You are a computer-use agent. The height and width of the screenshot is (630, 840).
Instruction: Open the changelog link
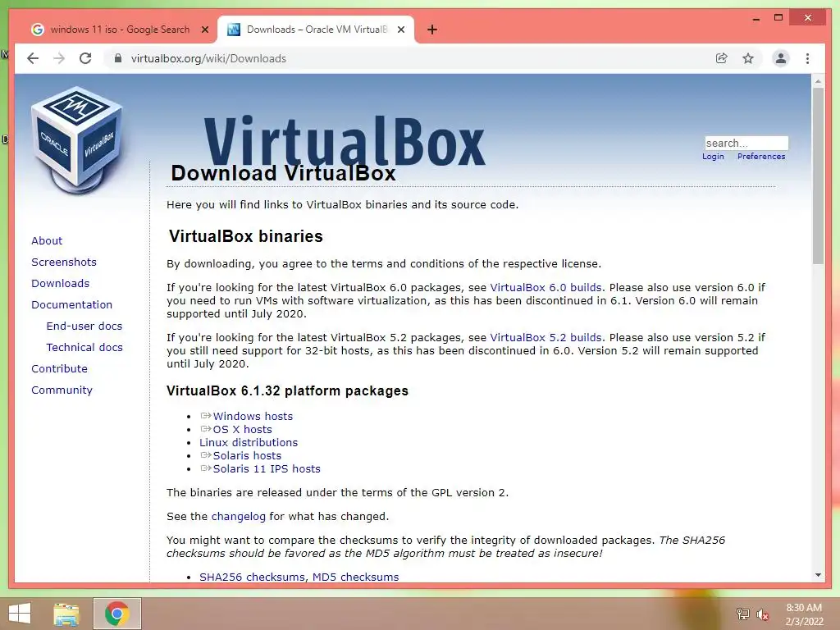point(239,517)
